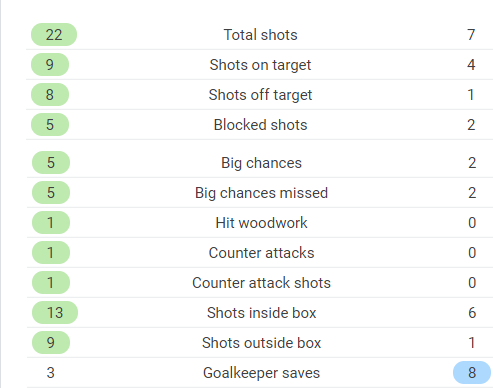This screenshot has width=493, height=388.
Task: Click the Counter attack shots label
Action: click(x=261, y=283)
